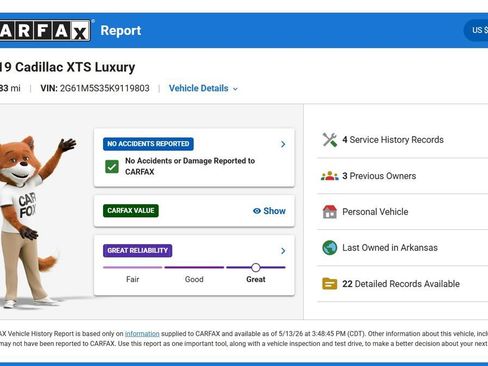Screen dimensions: 488x366
Task: Click the eye icon beside Show
Action: (x=257, y=211)
